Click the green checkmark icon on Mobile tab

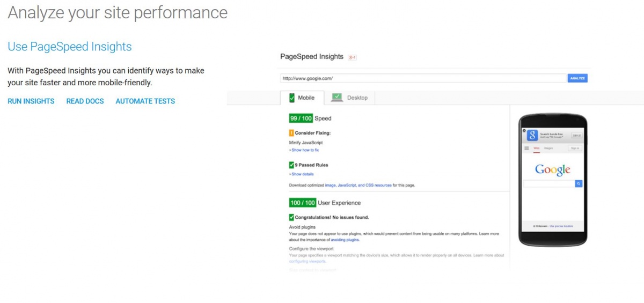click(292, 98)
